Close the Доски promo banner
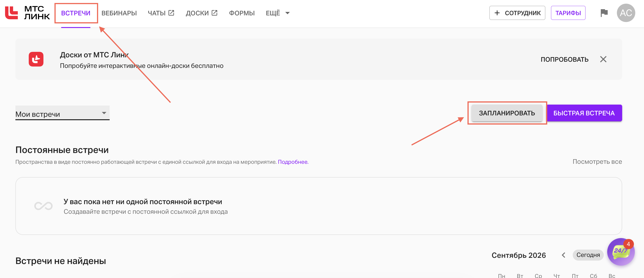The image size is (644, 278). click(603, 59)
